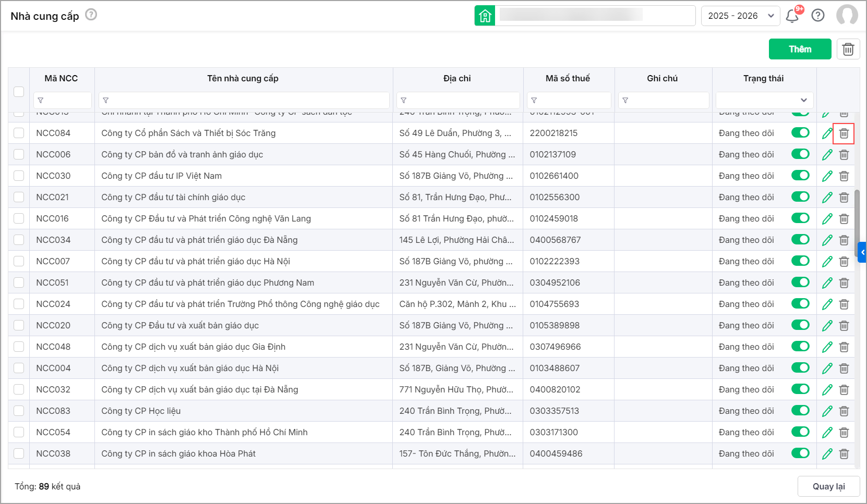Open the user profile avatar
867x504 pixels.
pos(847,16)
